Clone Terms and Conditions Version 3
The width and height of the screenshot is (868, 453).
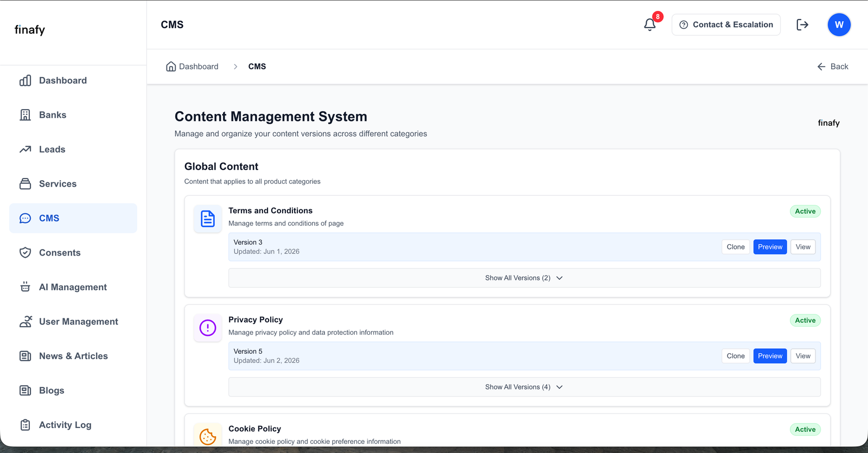736,247
